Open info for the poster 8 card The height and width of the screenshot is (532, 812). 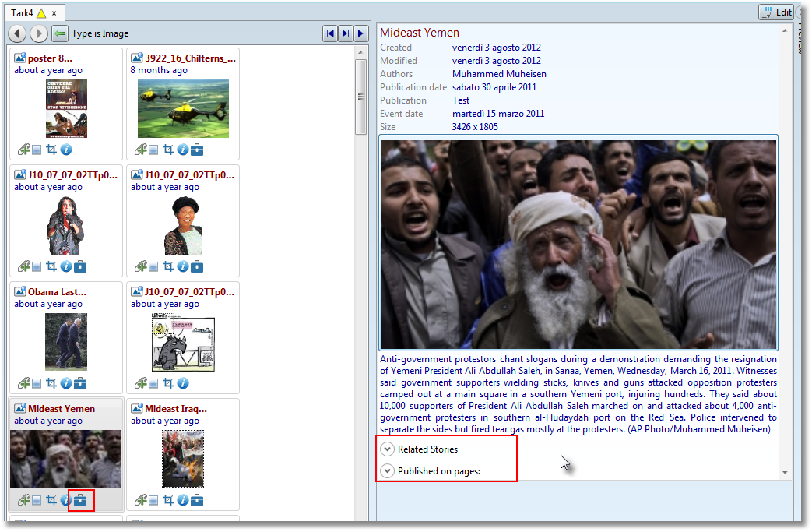pyautogui.click(x=65, y=150)
